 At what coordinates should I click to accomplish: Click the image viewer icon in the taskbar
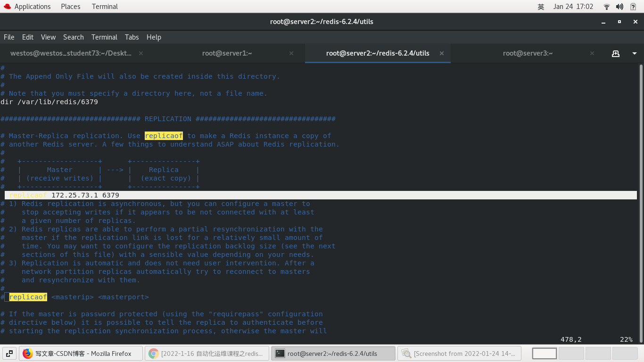pos(405,354)
